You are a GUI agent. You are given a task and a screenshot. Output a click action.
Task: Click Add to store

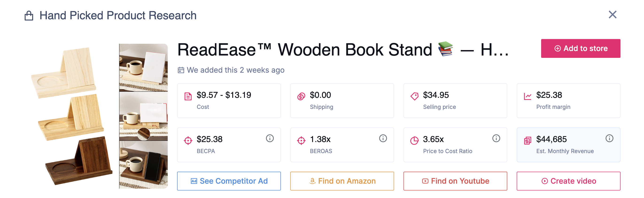click(581, 48)
